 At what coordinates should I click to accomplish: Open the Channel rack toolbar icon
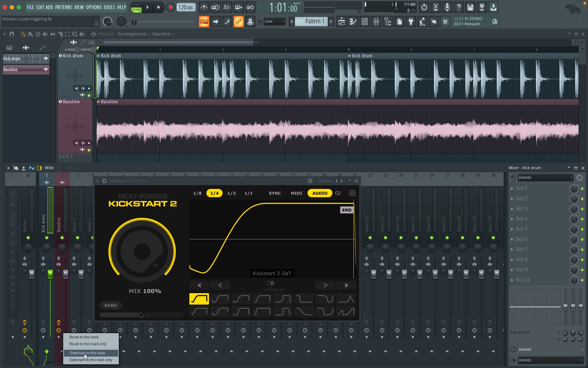[x=365, y=22]
